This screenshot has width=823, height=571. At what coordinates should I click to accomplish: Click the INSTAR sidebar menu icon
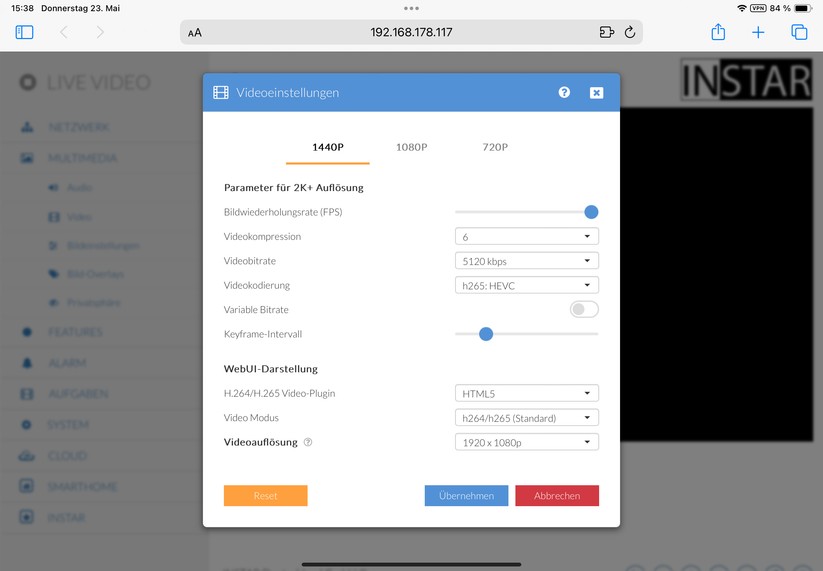pos(27,517)
